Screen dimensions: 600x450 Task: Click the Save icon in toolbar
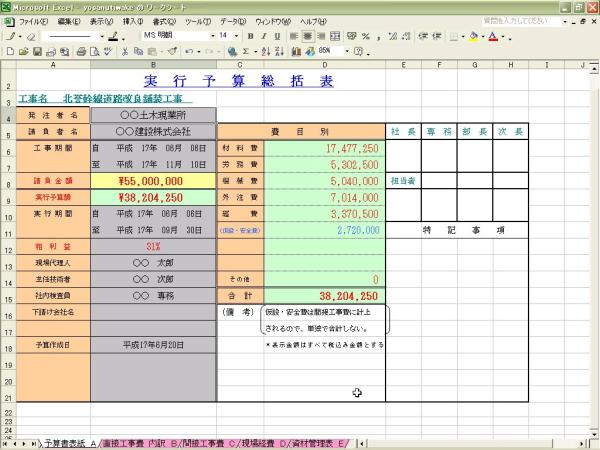[37, 51]
